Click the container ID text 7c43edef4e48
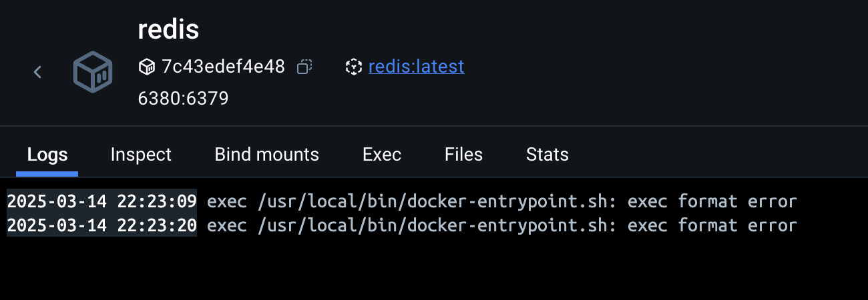This screenshot has width=868, height=300. point(223,67)
